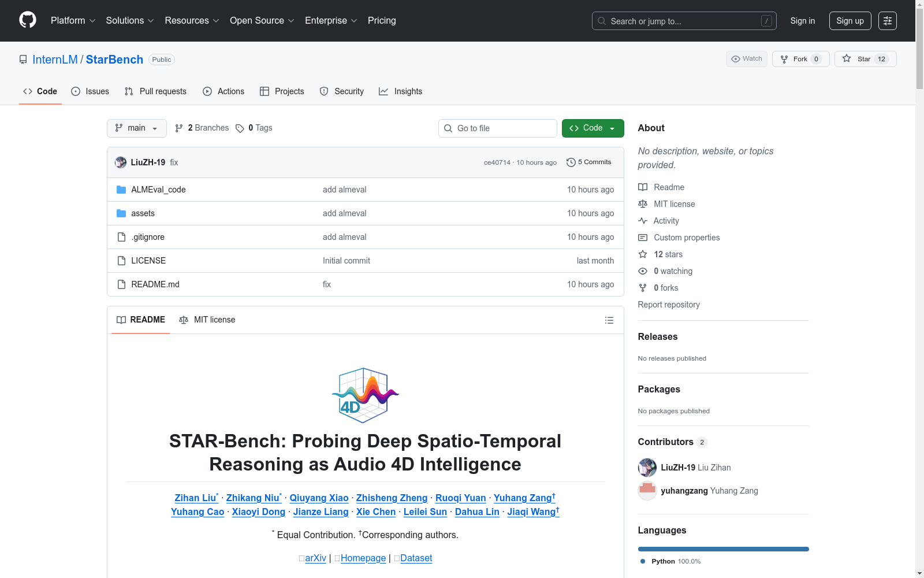The image size is (924, 578).
Task: Switch to the MIT license tab
Action: (x=207, y=320)
